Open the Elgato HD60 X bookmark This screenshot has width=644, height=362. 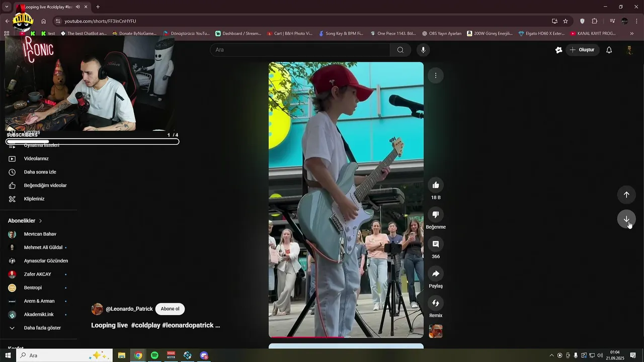pyautogui.click(x=541, y=34)
